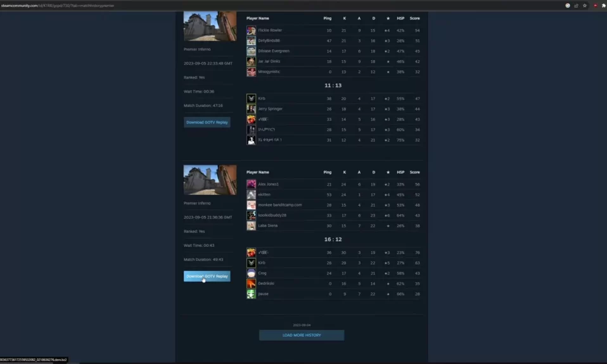Select the Match Duration 49:43 text
This screenshot has height=364, width=607.
point(203,260)
